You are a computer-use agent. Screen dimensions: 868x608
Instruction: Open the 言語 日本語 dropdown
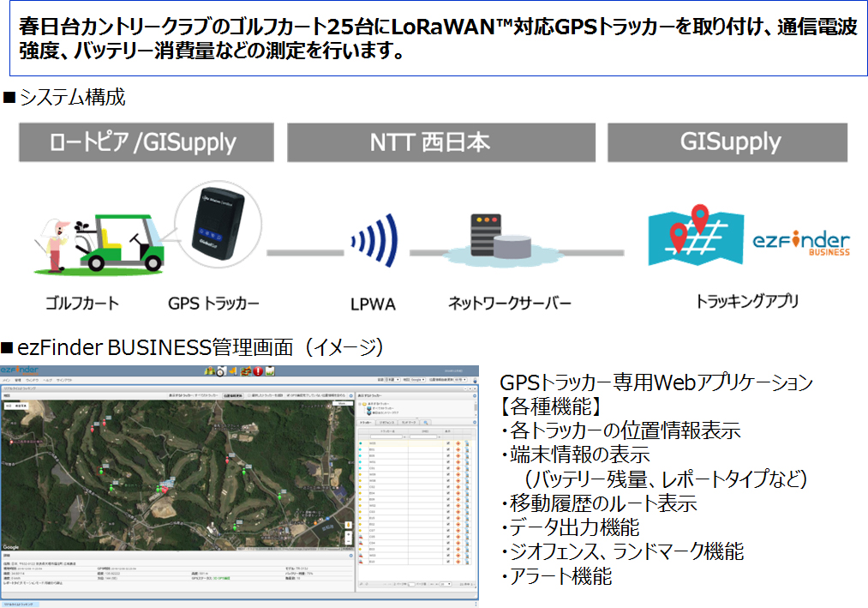tap(392, 380)
